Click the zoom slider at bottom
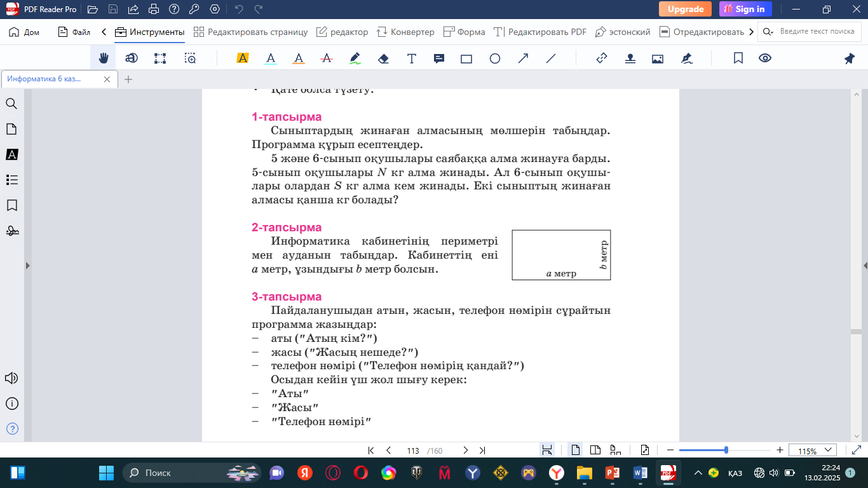 (x=726, y=451)
